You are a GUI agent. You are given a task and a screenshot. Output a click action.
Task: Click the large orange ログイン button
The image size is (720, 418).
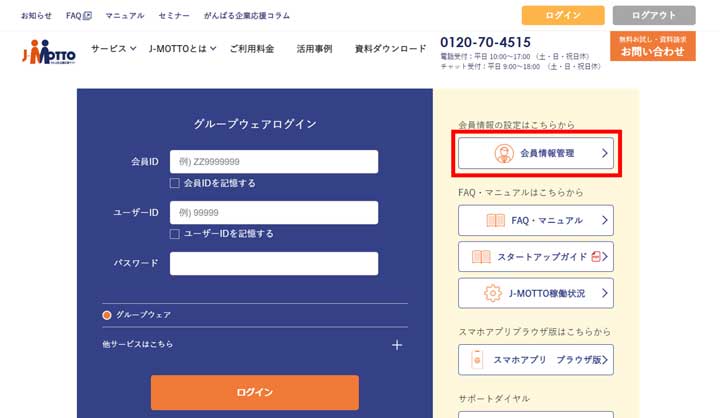pyautogui.click(x=255, y=392)
